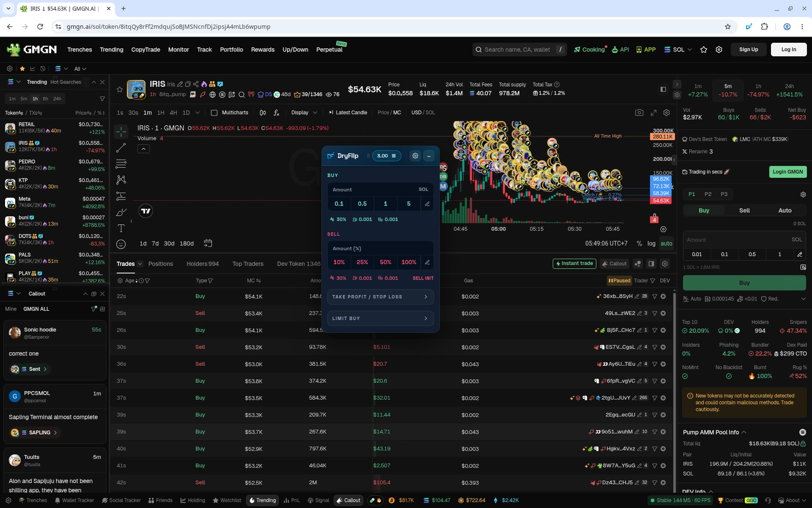Image resolution: width=812 pixels, height=508 pixels.
Task: Click the search name, CA, wallet field
Action: (519, 49)
